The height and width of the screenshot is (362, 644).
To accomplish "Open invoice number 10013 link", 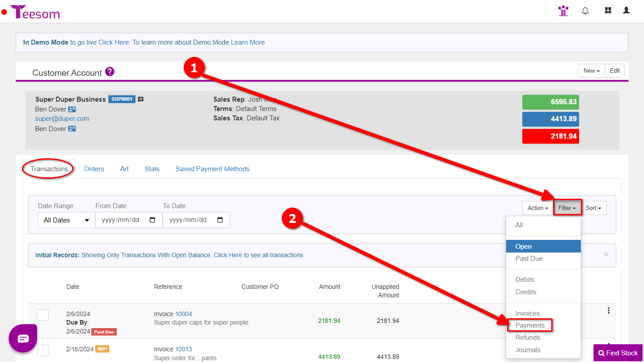I will [183, 349].
